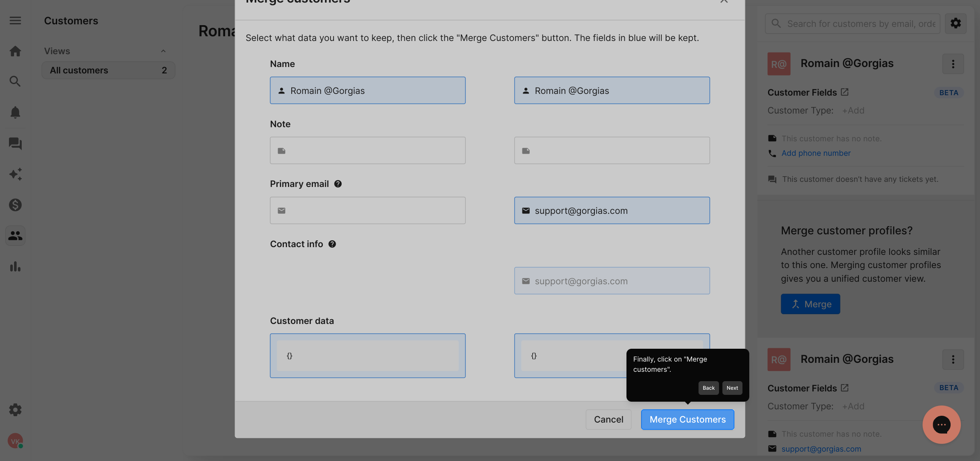980x461 pixels.
Task: Click +Add for first Customer Type
Action: [853, 111]
